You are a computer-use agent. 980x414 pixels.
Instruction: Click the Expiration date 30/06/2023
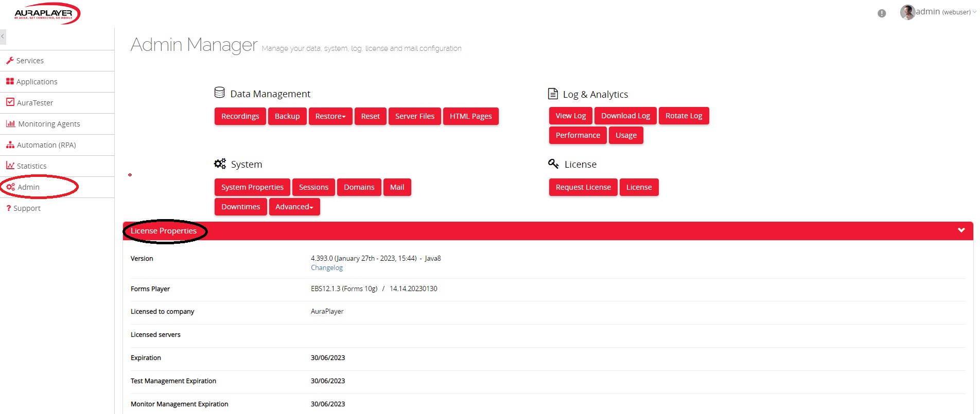[x=328, y=358]
